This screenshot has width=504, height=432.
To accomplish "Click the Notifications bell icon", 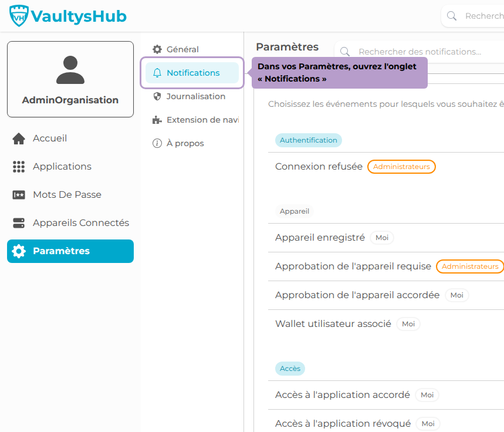I will (x=157, y=73).
